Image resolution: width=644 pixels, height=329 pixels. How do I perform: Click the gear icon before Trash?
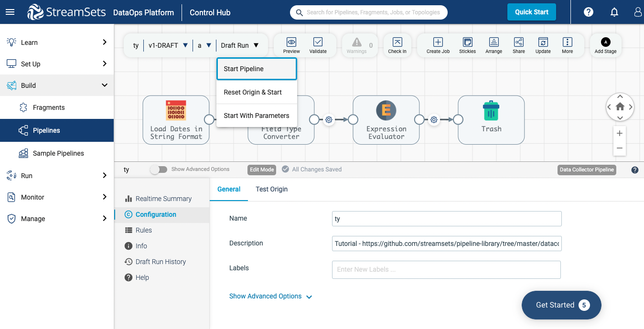point(434,120)
